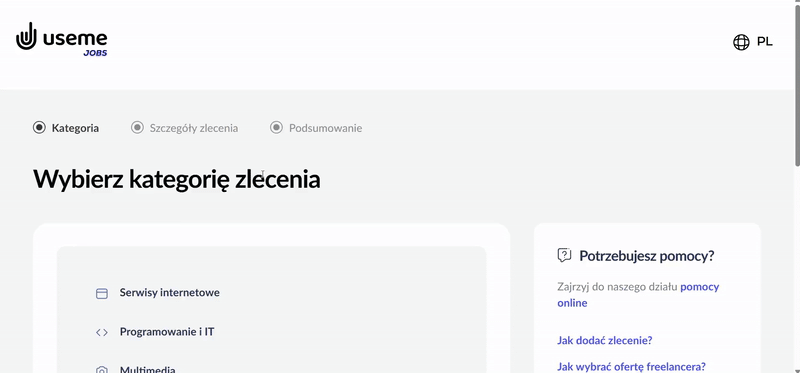Image resolution: width=800 pixels, height=373 pixels.
Task: Select the Multimedia camera icon
Action: click(x=102, y=369)
